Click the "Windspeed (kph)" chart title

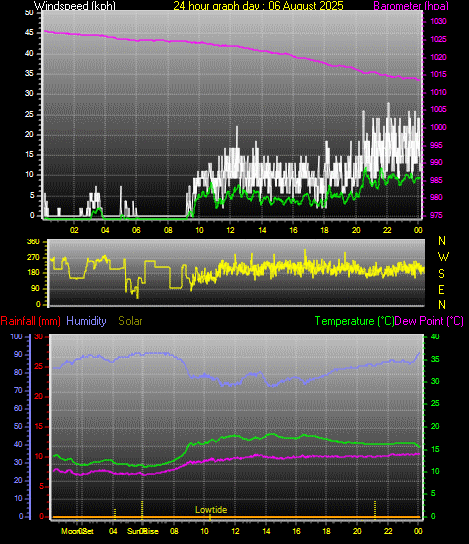[75, 6]
